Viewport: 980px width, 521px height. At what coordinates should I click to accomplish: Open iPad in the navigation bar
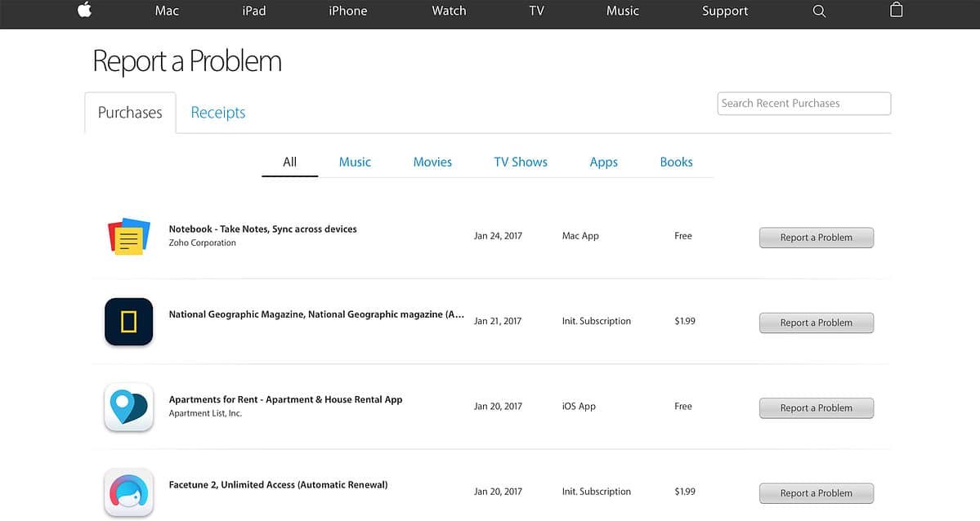pos(253,11)
